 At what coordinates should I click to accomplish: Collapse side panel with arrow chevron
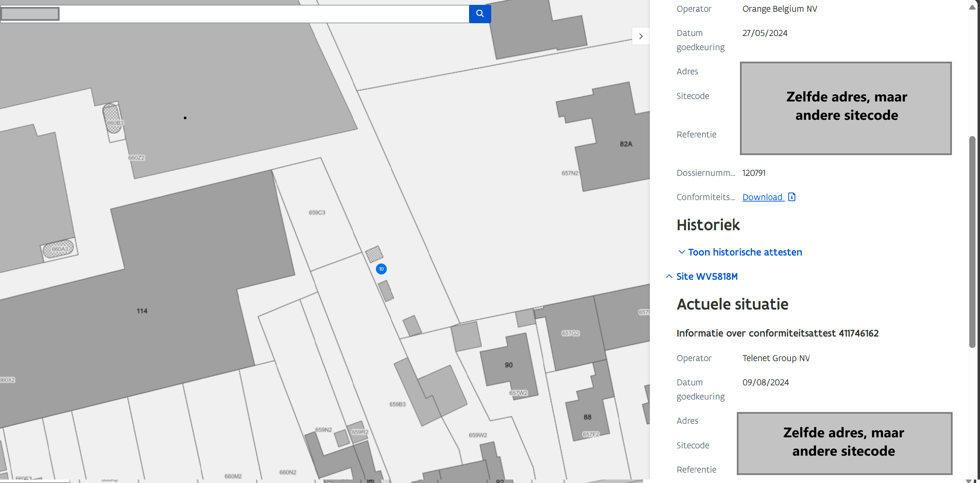(641, 36)
